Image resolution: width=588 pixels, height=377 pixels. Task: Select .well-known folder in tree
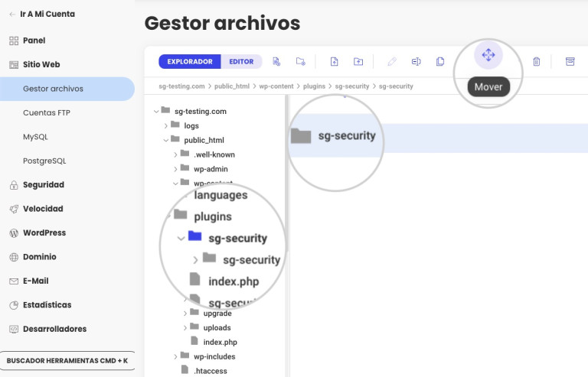pyautogui.click(x=214, y=154)
